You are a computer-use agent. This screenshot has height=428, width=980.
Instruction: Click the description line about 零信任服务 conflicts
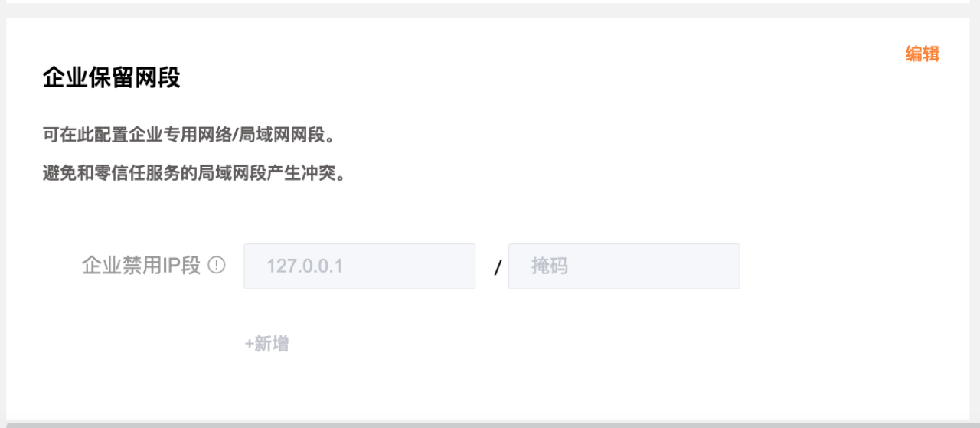(194, 174)
